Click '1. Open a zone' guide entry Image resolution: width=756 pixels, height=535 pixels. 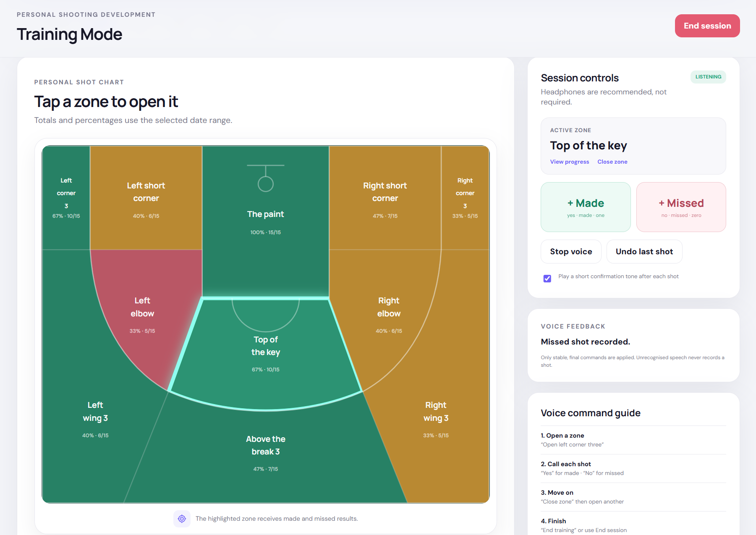coord(633,440)
